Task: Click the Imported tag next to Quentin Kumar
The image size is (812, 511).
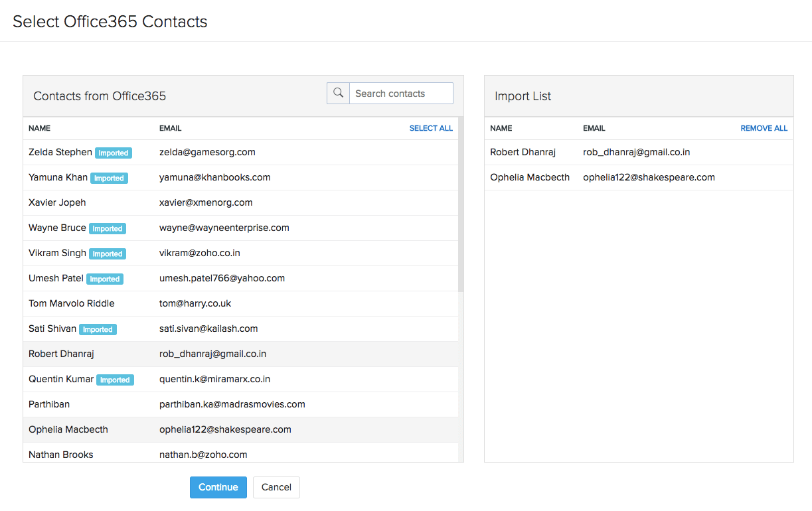Action: pyautogui.click(x=115, y=380)
